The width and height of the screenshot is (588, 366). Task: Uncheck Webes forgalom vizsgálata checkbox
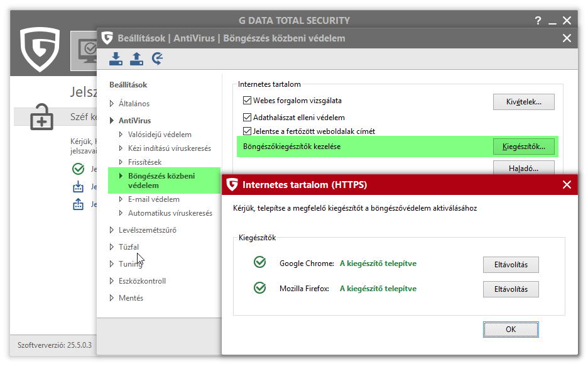point(247,101)
